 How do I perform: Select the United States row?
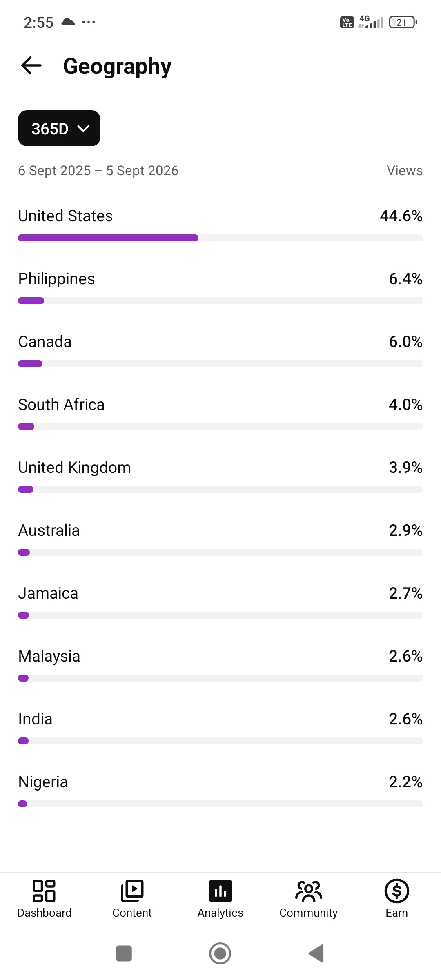click(220, 225)
